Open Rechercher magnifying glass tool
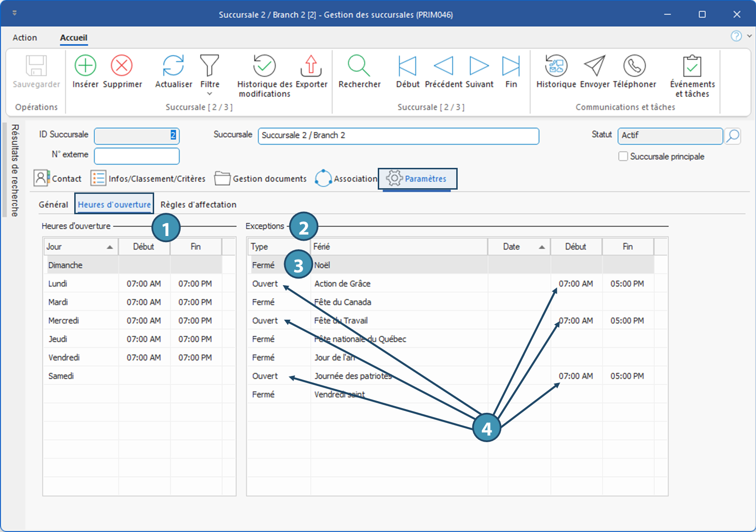This screenshot has height=532, width=756. 359,66
